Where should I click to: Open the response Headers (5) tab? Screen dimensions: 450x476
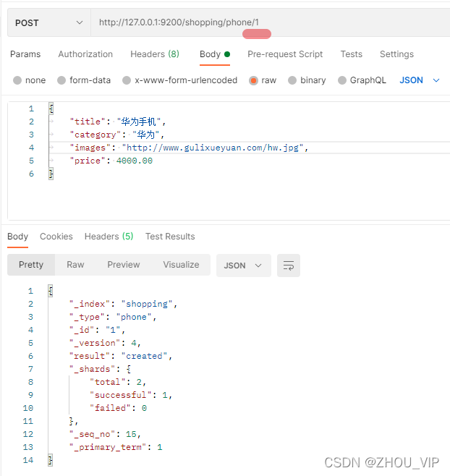pyautogui.click(x=109, y=236)
